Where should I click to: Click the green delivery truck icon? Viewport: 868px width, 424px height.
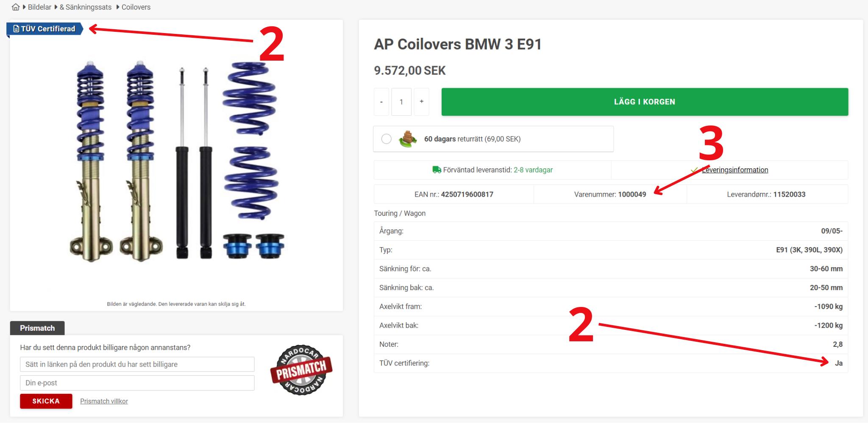coord(437,170)
